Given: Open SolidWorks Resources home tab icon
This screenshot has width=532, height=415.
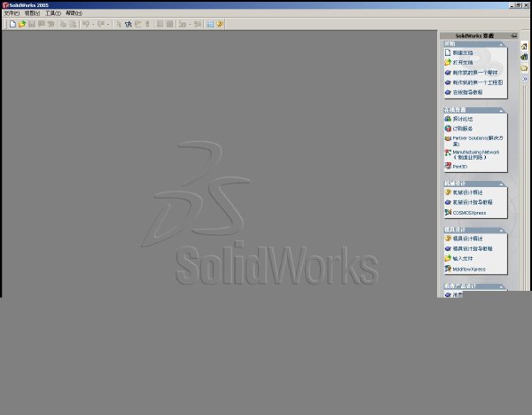Looking at the screenshot, I should (x=524, y=46).
